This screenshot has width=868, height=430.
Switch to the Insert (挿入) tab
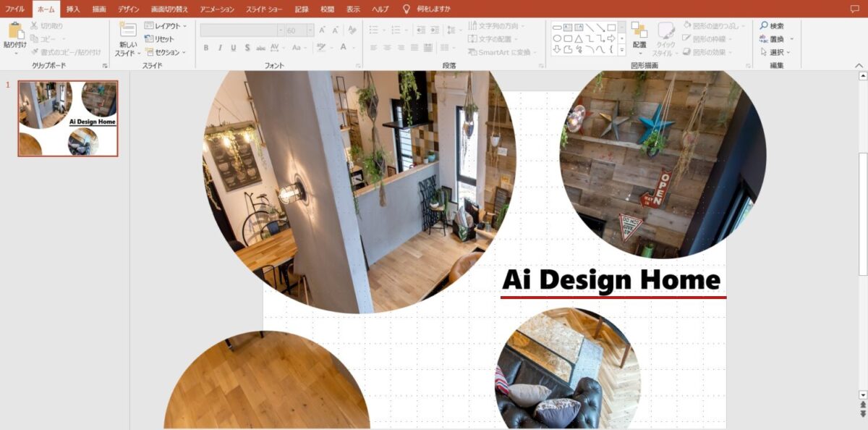[73, 9]
